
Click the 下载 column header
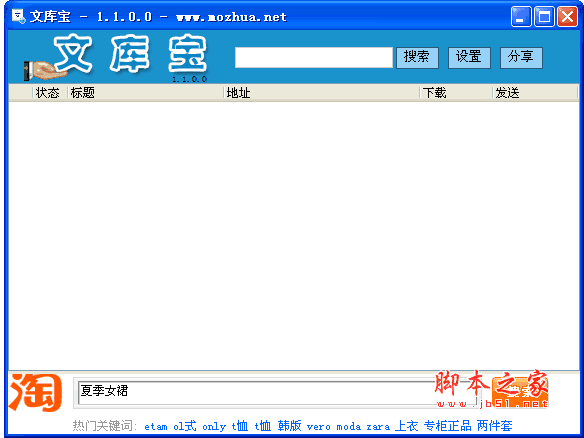456,93
